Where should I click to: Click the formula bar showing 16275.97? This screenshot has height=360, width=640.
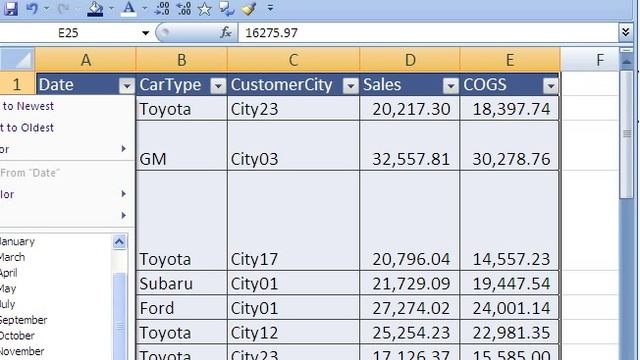click(x=428, y=33)
